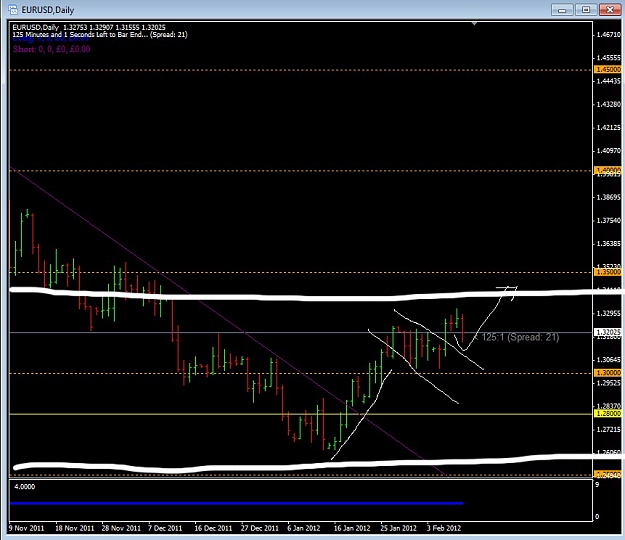Click the 'Left to Bar End' countdown text
The image size is (625, 540).
click(x=100, y=35)
